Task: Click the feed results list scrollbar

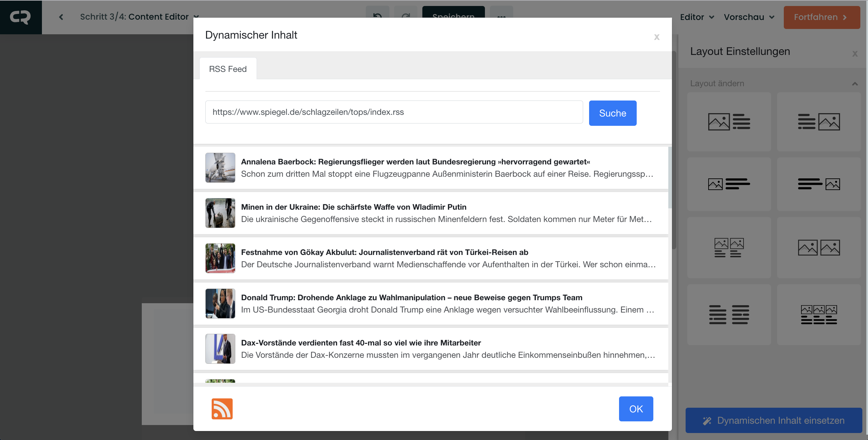Action: [670, 178]
